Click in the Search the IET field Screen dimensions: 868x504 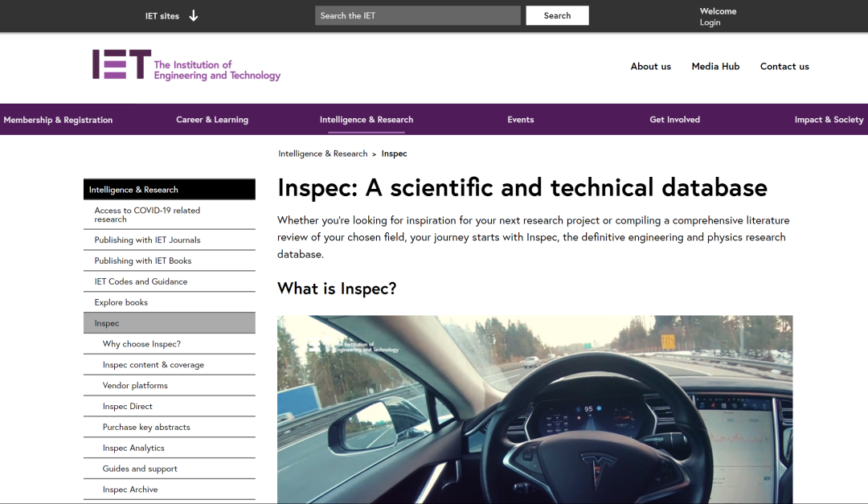coord(417,15)
